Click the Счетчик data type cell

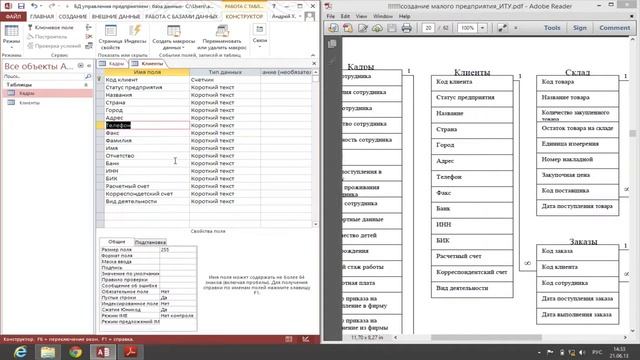pos(225,80)
